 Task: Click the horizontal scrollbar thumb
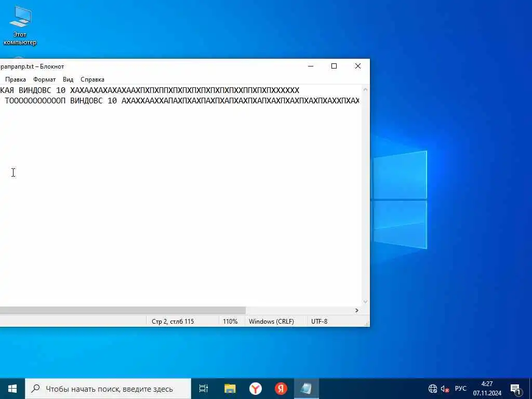(123, 311)
